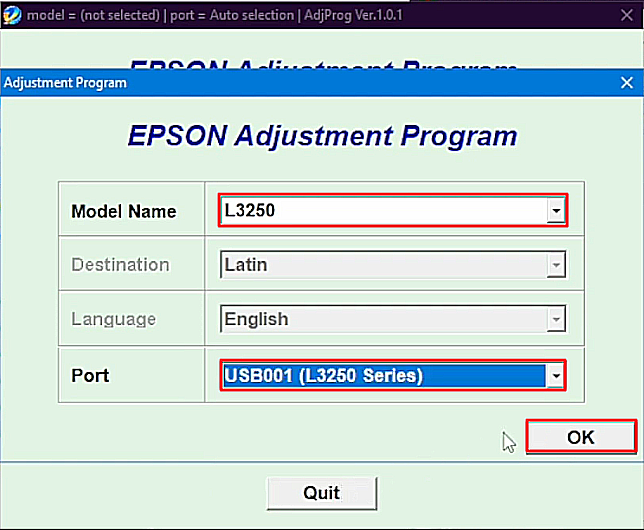The image size is (644, 530).
Task: Close the Adjustment Program dialog
Action: (627, 83)
